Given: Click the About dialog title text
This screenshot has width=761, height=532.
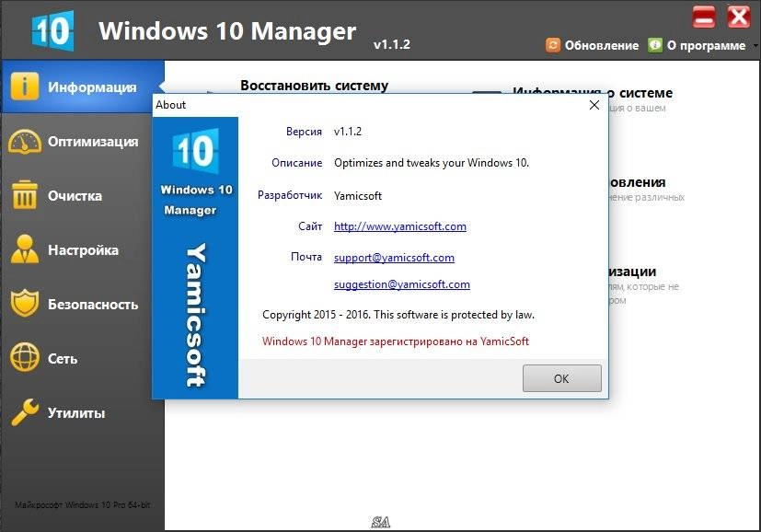Looking at the screenshot, I should click(x=170, y=105).
